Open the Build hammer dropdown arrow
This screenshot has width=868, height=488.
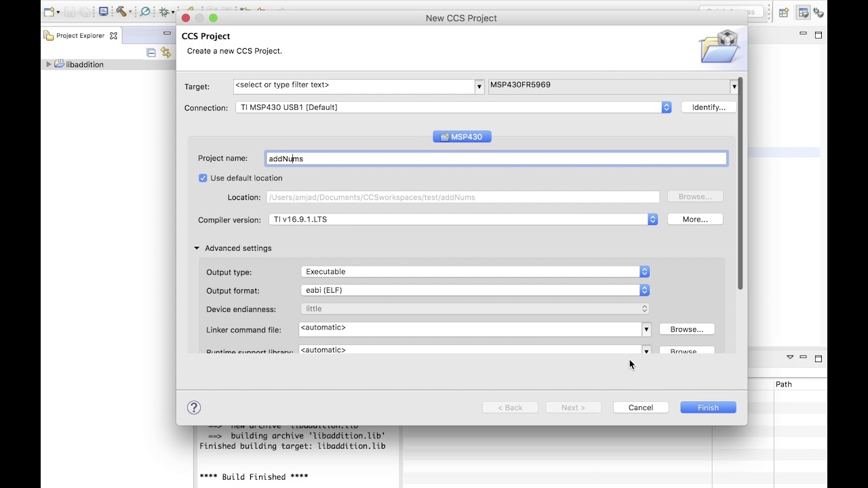click(130, 12)
